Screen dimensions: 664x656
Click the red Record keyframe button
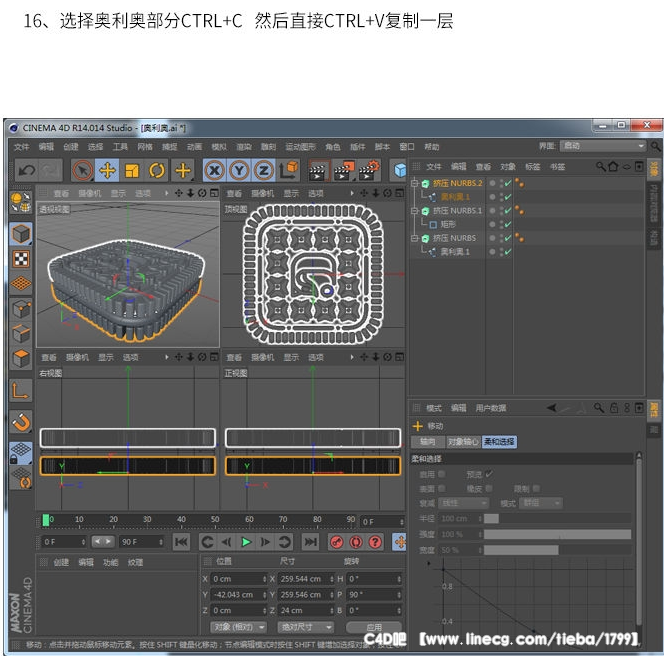[x=337, y=542]
